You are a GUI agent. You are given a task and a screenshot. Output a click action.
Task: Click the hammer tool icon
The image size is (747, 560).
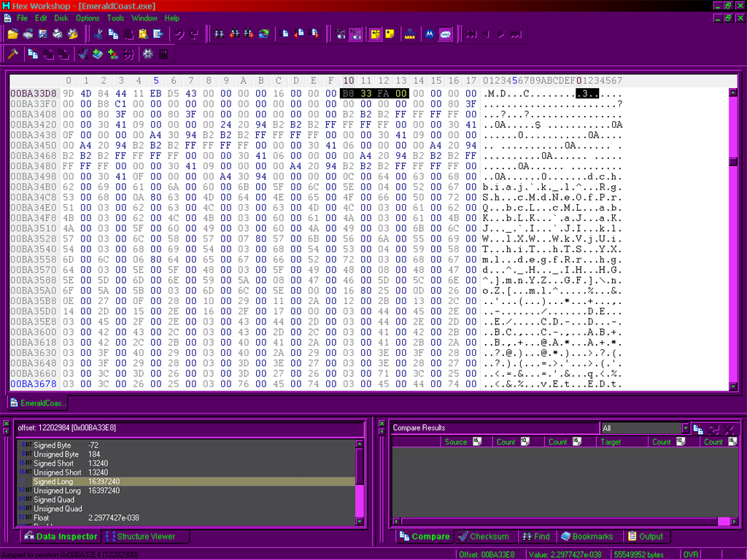13,54
